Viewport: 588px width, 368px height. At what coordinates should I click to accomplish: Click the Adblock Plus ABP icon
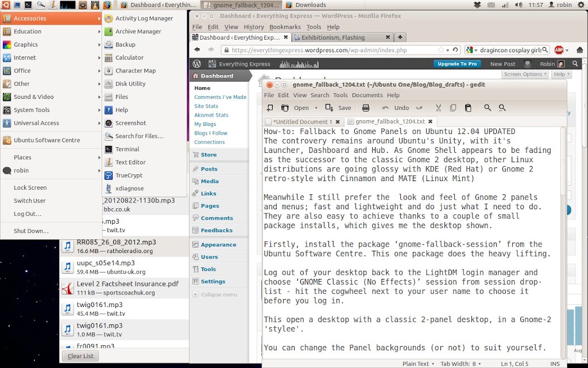(x=559, y=50)
